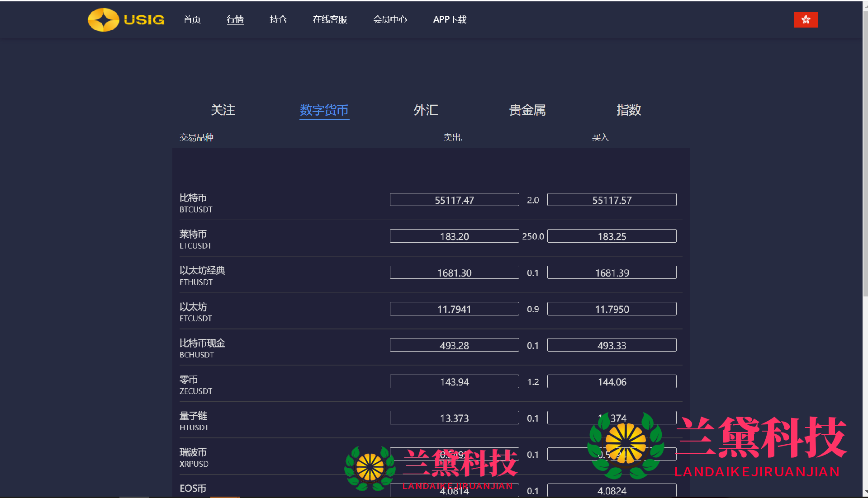Switch to the 外汇 forex tab
This screenshot has height=498, width=868.
426,110
